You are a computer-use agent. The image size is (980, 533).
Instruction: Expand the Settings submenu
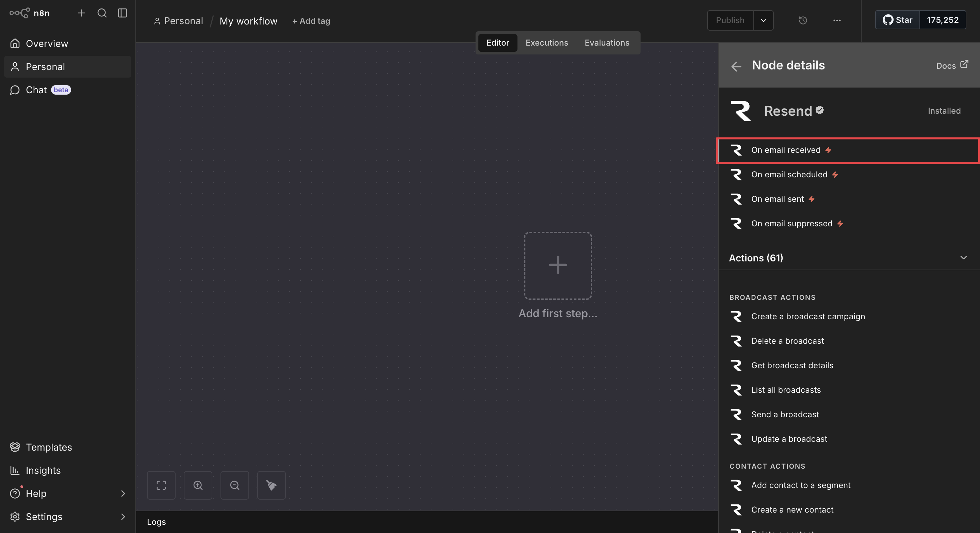(123, 517)
